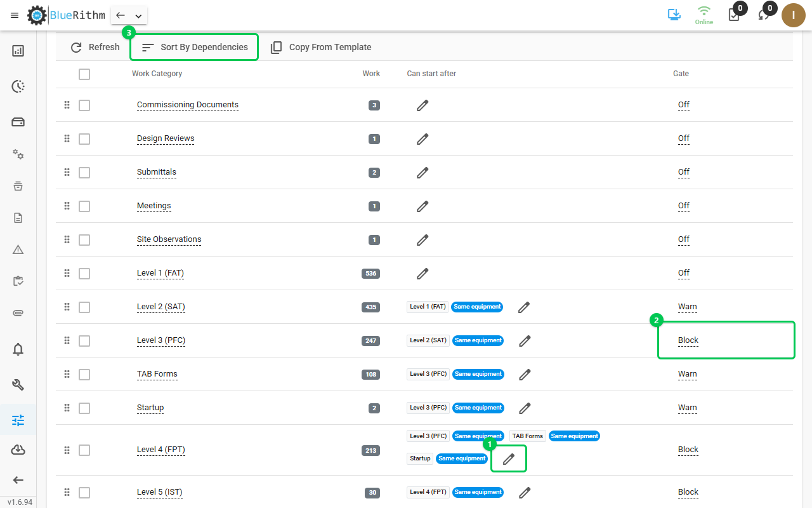
Task: Click the BlueRithm gear logo
Action: point(37,15)
